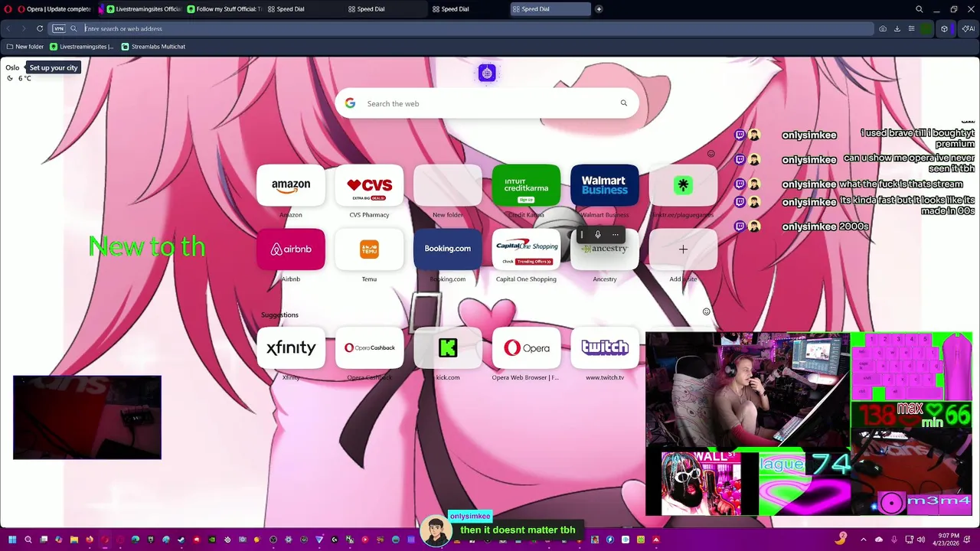Switch to Follow my Stuff Official tab
The height and width of the screenshot is (551, 980).
(x=223, y=9)
